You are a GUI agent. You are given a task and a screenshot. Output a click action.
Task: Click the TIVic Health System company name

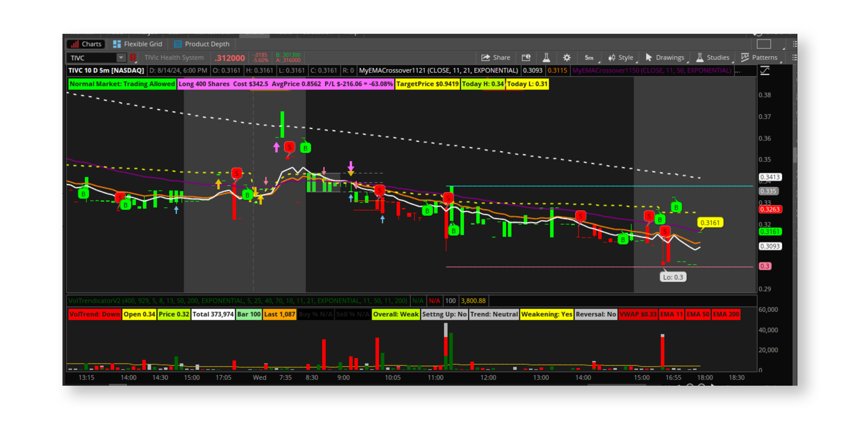(174, 58)
